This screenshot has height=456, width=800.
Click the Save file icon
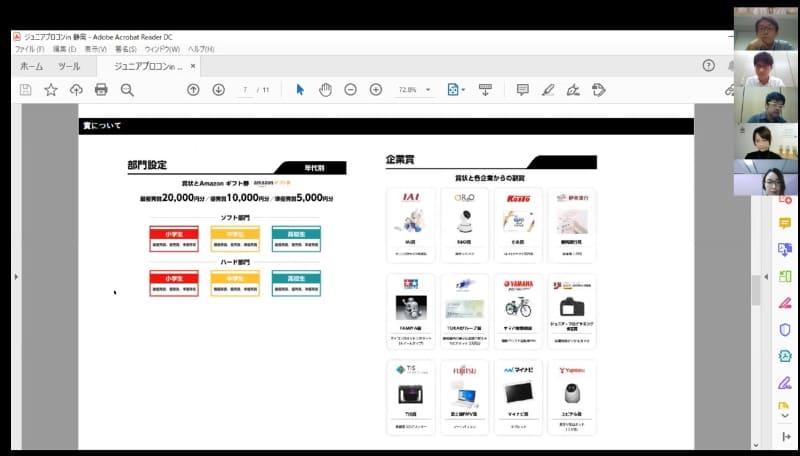pos(26,90)
